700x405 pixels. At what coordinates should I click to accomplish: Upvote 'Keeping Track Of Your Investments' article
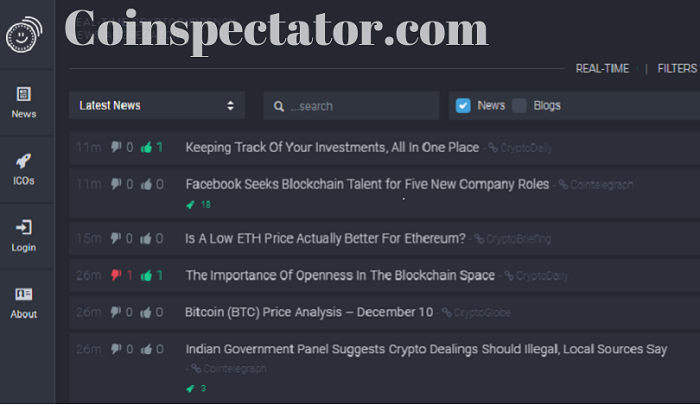coord(147,148)
